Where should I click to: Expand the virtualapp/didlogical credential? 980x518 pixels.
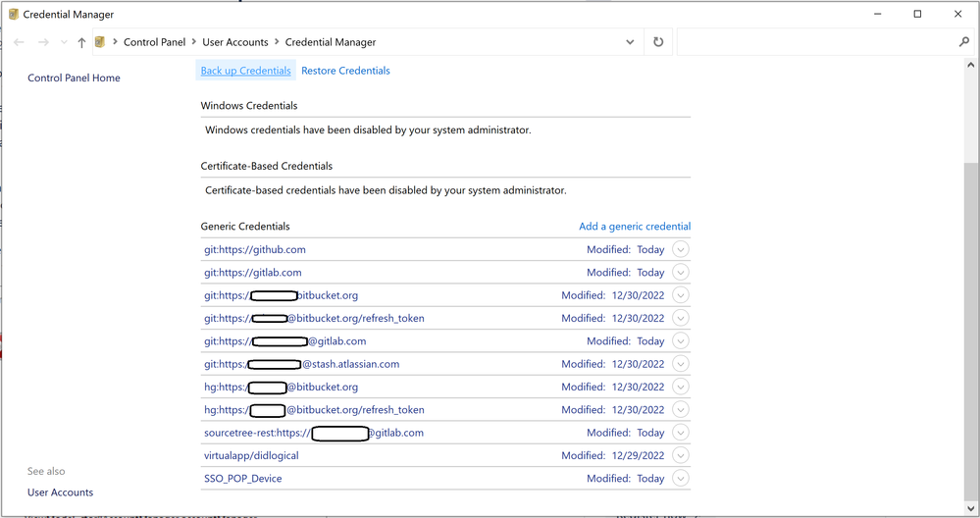point(681,455)
